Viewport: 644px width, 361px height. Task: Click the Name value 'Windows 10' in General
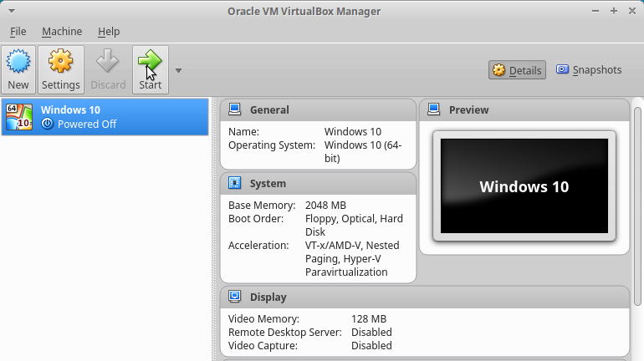click(x=353, y=132)
